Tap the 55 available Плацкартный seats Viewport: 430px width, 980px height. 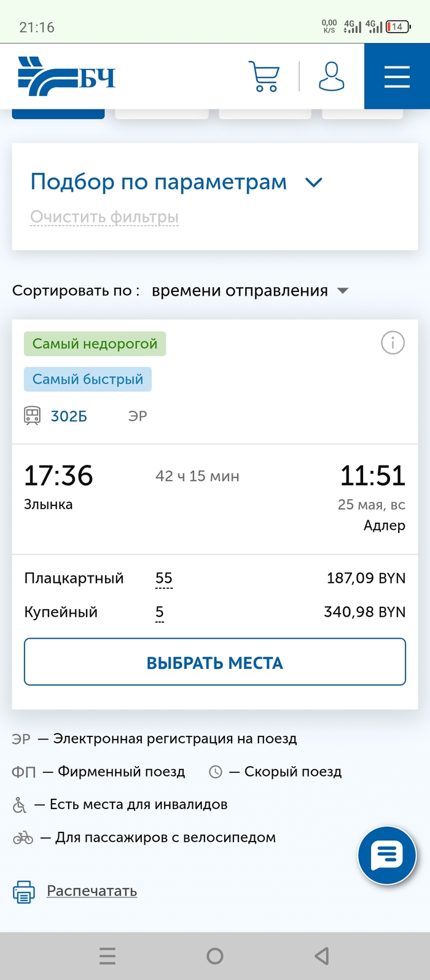point(164,579)
